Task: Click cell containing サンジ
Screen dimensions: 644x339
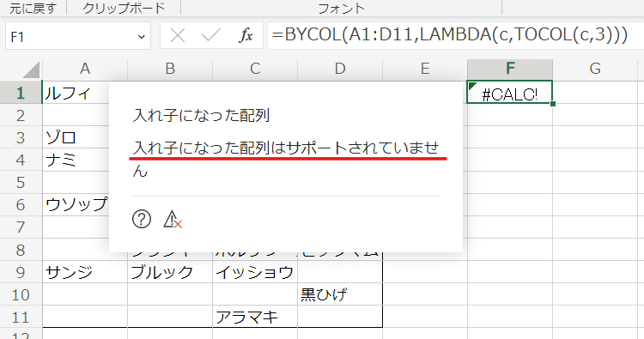Action: coord(85,272)
